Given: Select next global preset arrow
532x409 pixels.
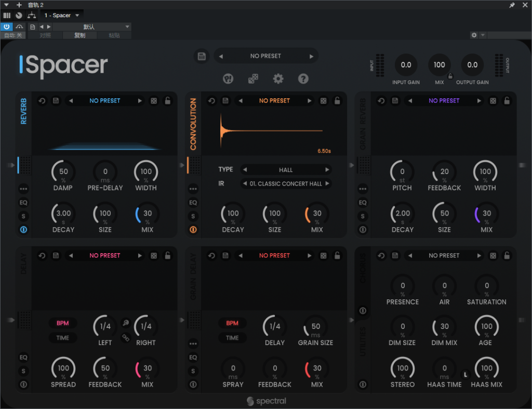Looking at the screenshot, I should [311, 56].
